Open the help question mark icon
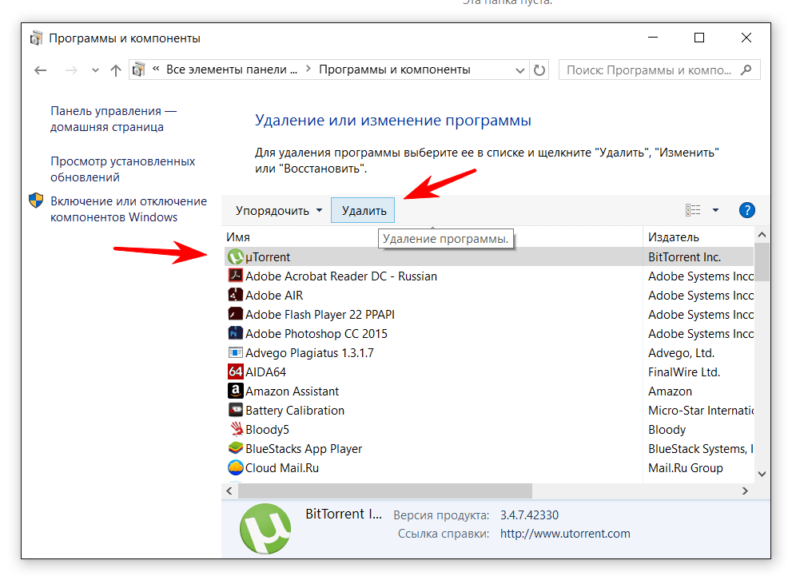 pyautogui.click(x=747, y=210)
